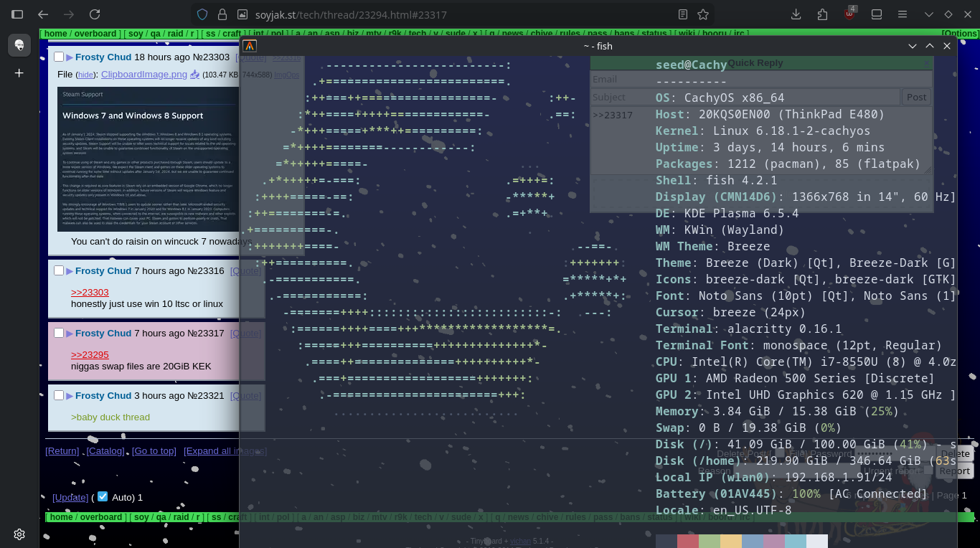980x548 pixels.
Task: Click the Expand all images link
Action: pyautogui.click(x=225, y=451)
